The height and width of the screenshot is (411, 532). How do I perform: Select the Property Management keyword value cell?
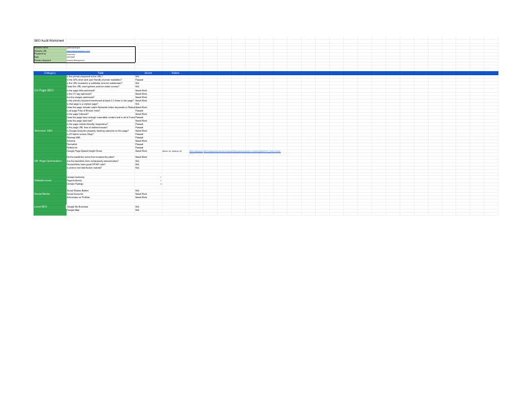(x=101, y=60)
